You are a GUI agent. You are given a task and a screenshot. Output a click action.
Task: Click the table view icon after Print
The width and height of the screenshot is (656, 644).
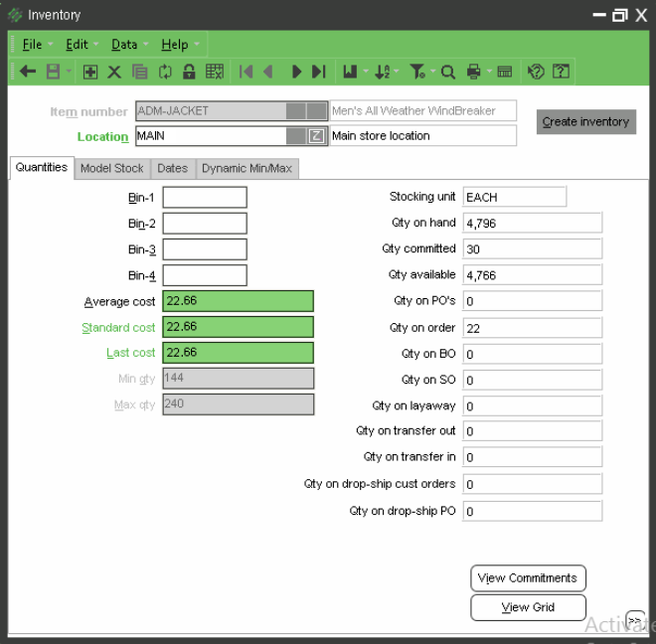(505, 72)
